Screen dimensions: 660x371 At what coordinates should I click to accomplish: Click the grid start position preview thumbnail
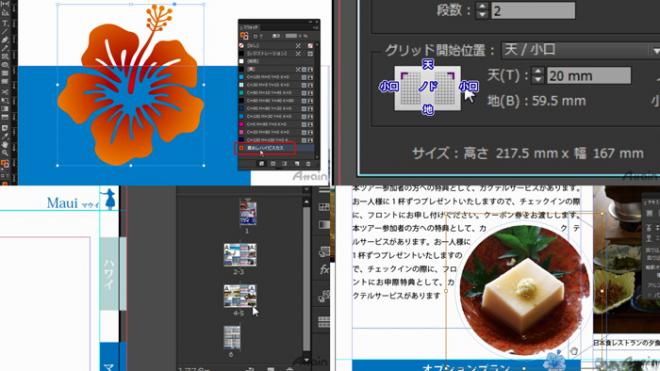(428, 88)
